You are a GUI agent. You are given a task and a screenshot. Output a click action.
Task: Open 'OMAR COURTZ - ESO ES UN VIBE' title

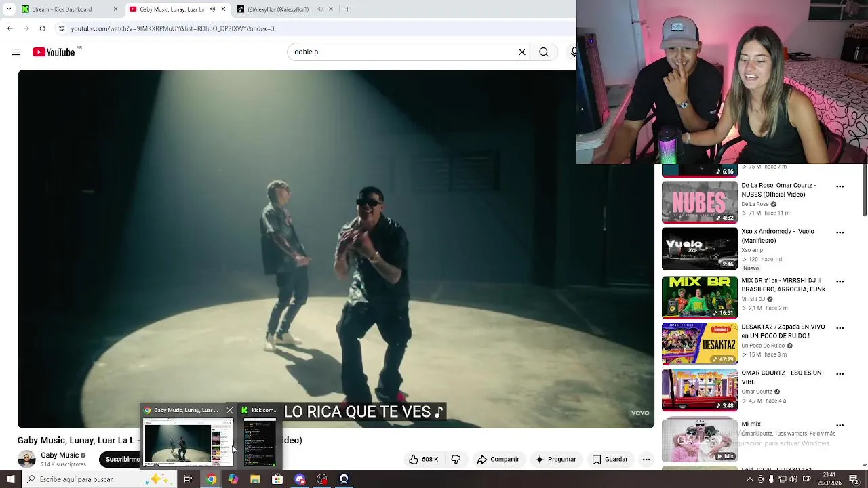[x=781, y=378]
